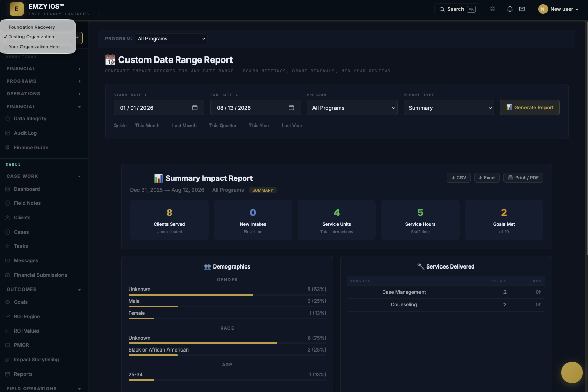Click the ROI Values bar chart icon

pyautogui.click(x=8, y=331)
